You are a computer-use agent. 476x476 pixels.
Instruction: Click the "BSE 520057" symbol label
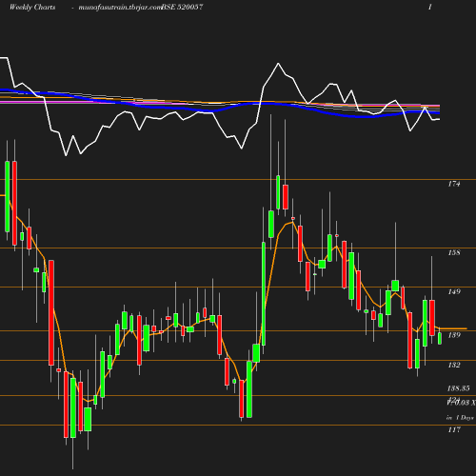tap(182, 7)
